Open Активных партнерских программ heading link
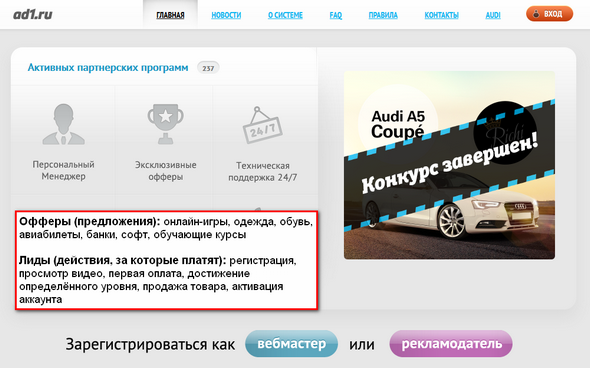This screenshot has height=368, width=590. coord(108,68)
